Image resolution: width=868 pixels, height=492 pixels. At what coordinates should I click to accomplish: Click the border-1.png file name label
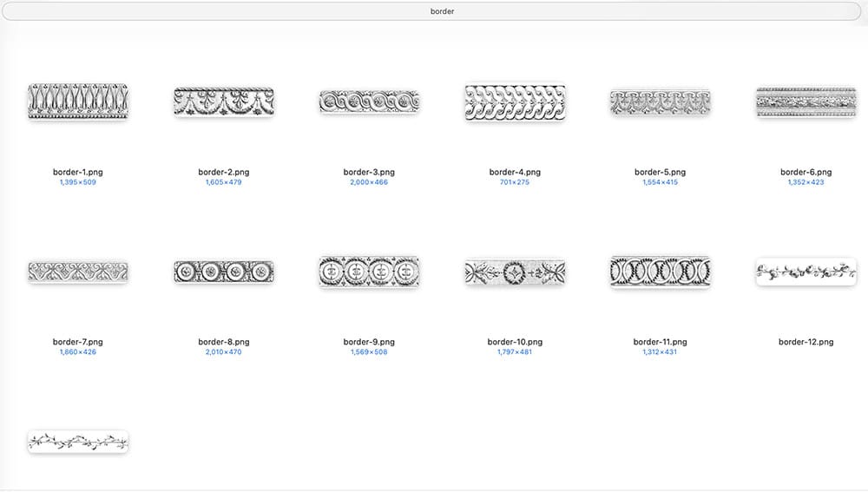coord(78,173)
